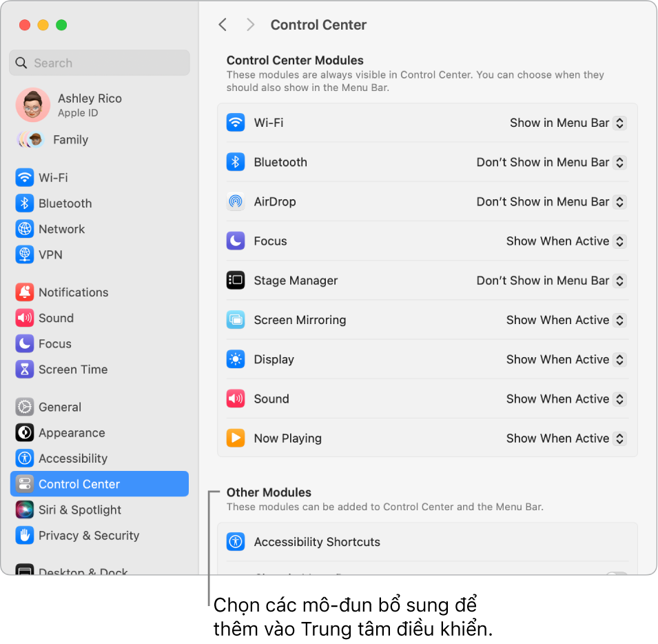Click the Privacy & Security hand icon
This screenshot has height=644, width=658.
click(x=25, y=535)
